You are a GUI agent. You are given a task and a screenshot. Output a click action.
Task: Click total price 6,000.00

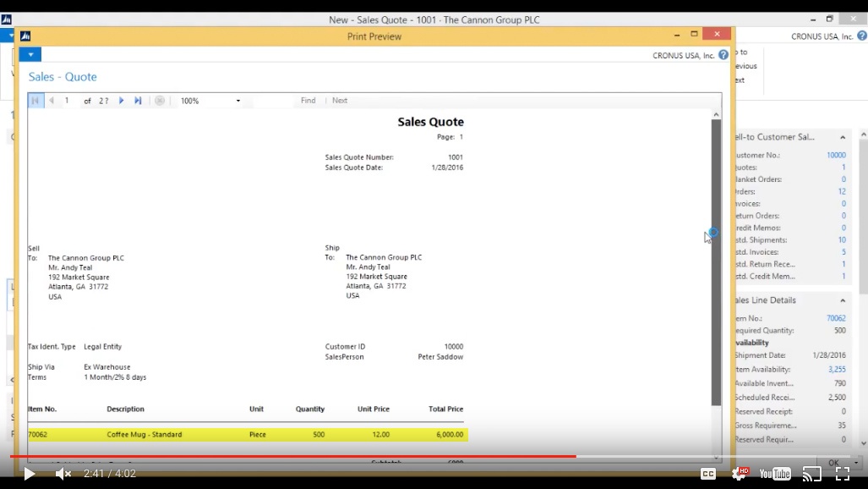[450, 435]
